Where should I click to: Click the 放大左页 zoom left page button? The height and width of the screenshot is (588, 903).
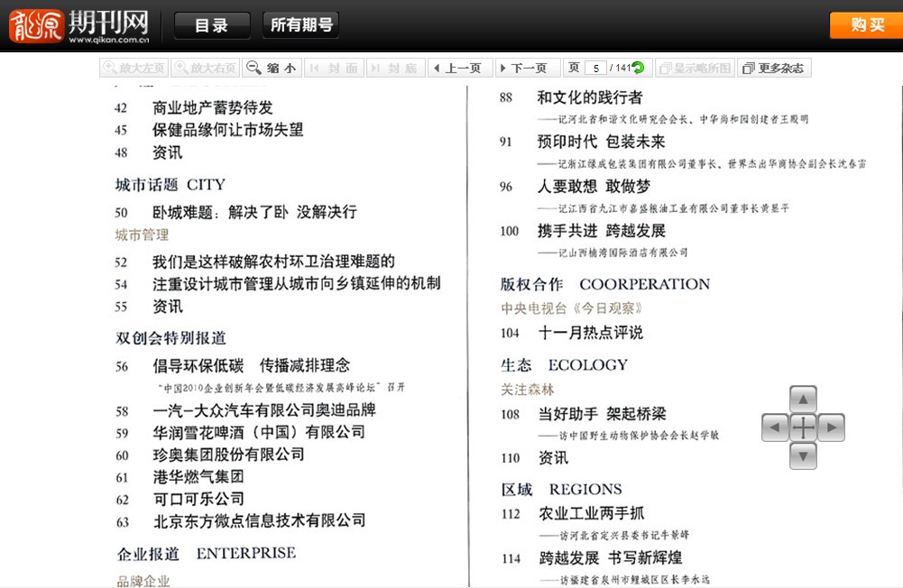tap(134, 68)
